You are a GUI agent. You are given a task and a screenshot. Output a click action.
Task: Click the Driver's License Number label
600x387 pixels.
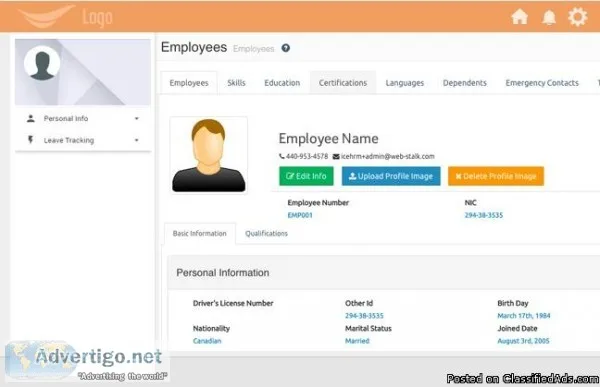233,303
